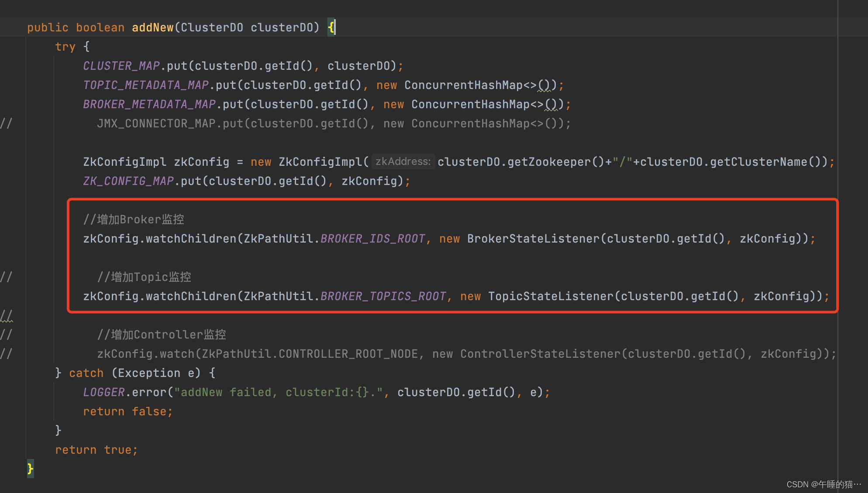Click LOGGER in error call
This screenshot has width=868, height=493.
click(x=104, y=392)
